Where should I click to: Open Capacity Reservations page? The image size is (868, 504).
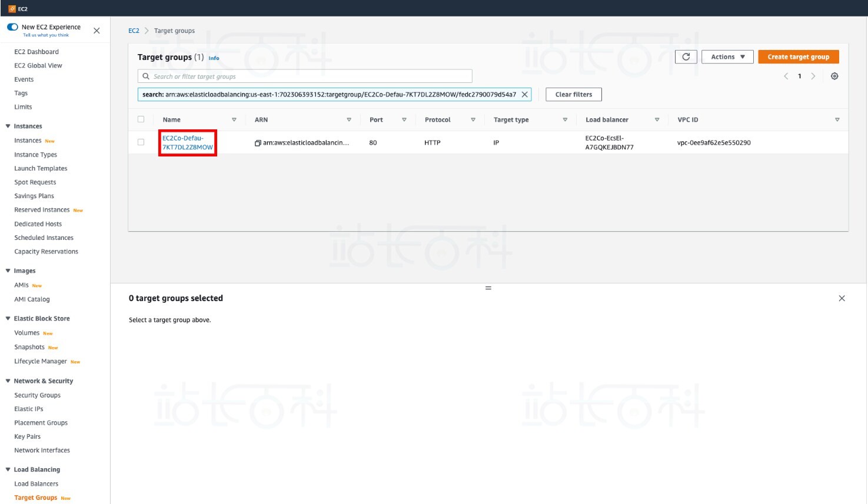(46, 252)
